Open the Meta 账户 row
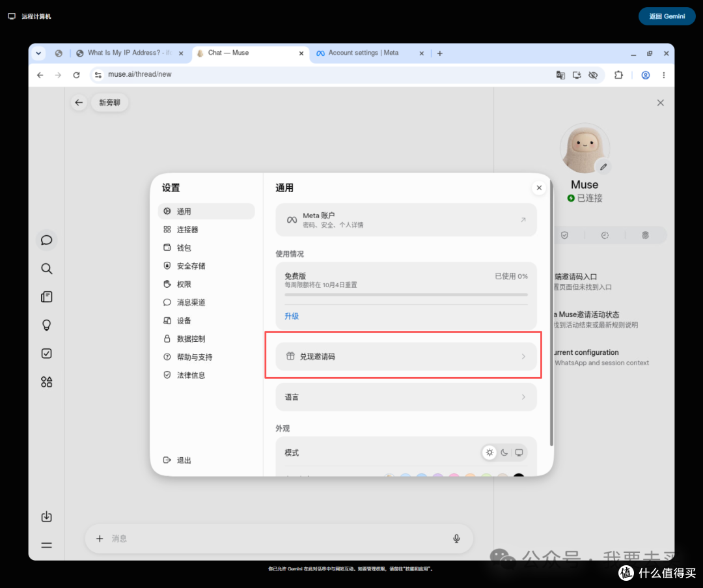This screenshot has width=703, height=588. click(406, 220)
